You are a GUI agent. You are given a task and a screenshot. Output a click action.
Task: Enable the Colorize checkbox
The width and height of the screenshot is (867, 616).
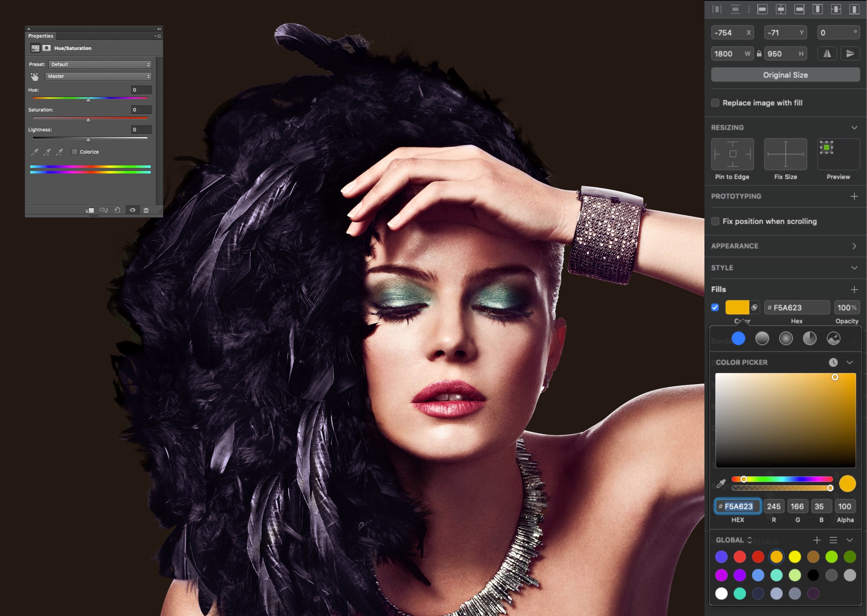(x=75, y=152)
